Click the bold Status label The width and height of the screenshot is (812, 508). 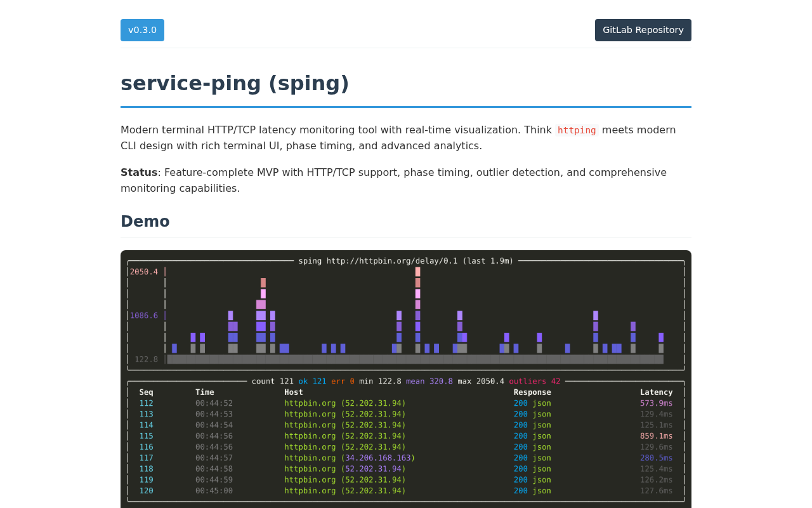pyautogui.click(x=138, y=172)
